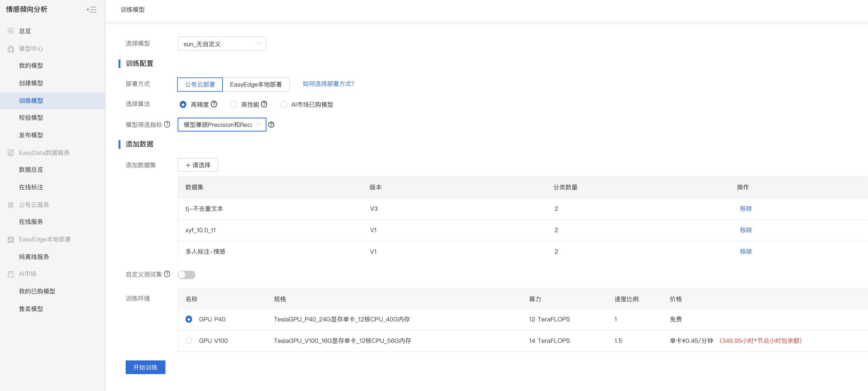Image resolution: width=868 pixels, height=391 pixels.
Task: Remove dataset tj-不去重文本 via 移除
Action: click(745, 209)
